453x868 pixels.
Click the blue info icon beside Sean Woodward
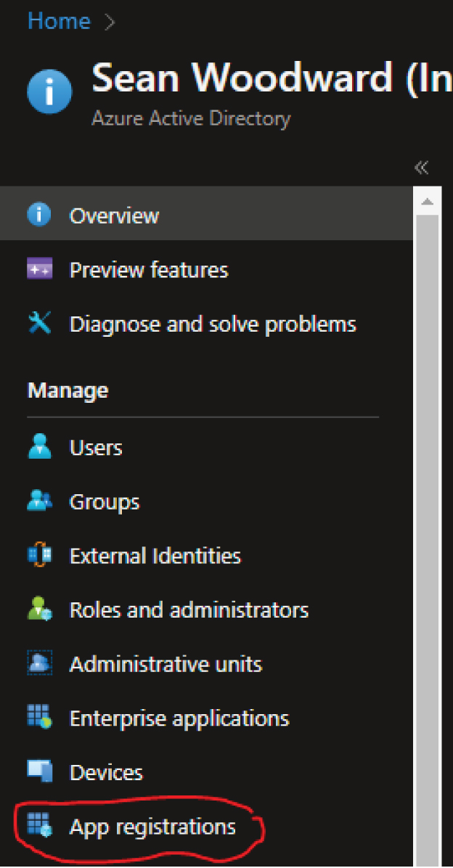click(x=49, y=91)
